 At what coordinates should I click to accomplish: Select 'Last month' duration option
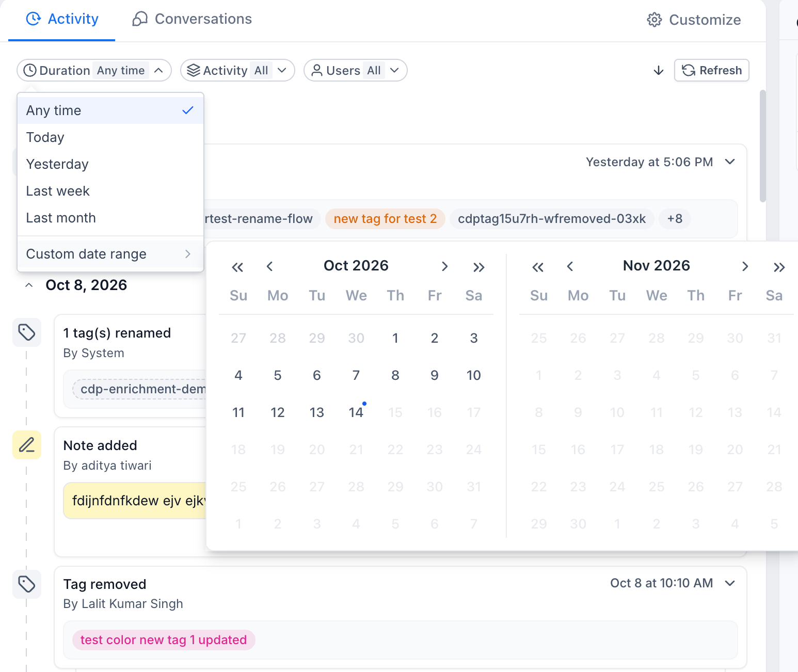click(x=110, y=218)
